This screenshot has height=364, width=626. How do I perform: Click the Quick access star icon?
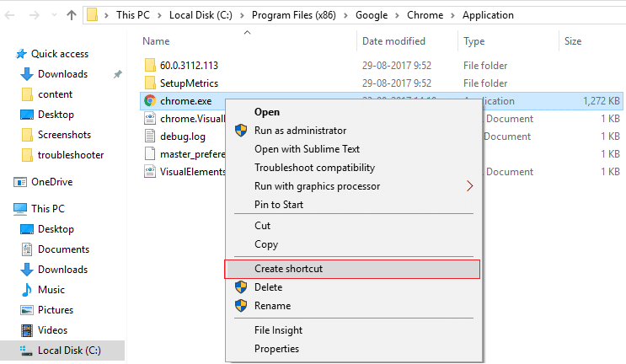(x=21, y=54)
